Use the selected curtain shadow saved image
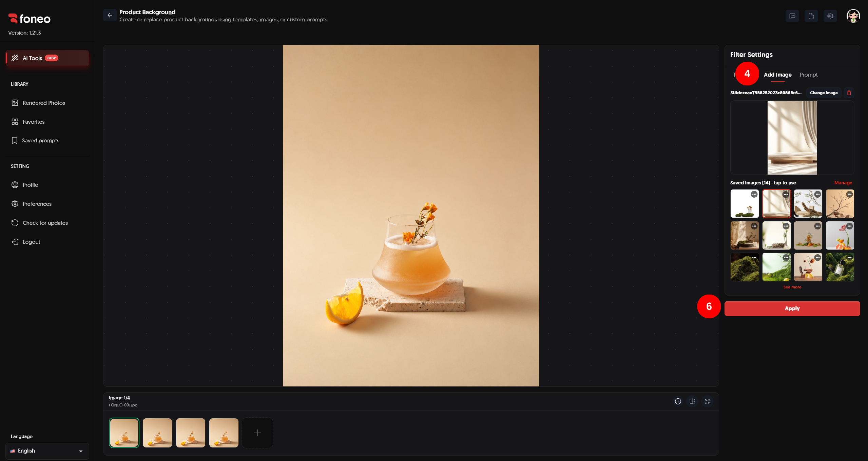The height and width of the screenshot is (461, 868). (x=776, y=203)
